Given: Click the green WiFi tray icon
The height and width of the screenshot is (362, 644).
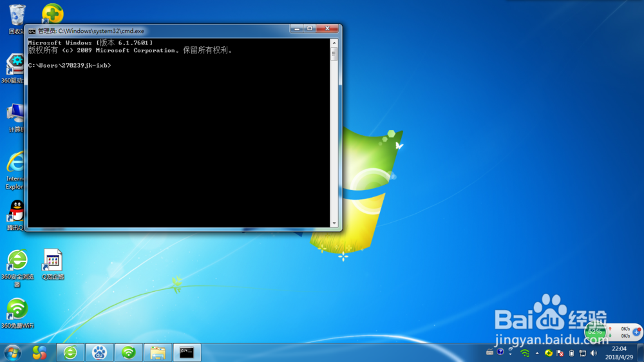Looking at the screenshot, I should (525, 353).
